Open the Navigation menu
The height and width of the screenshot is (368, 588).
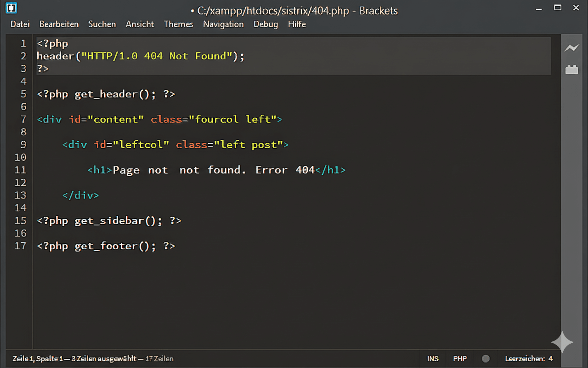click(x=223, y=24)
